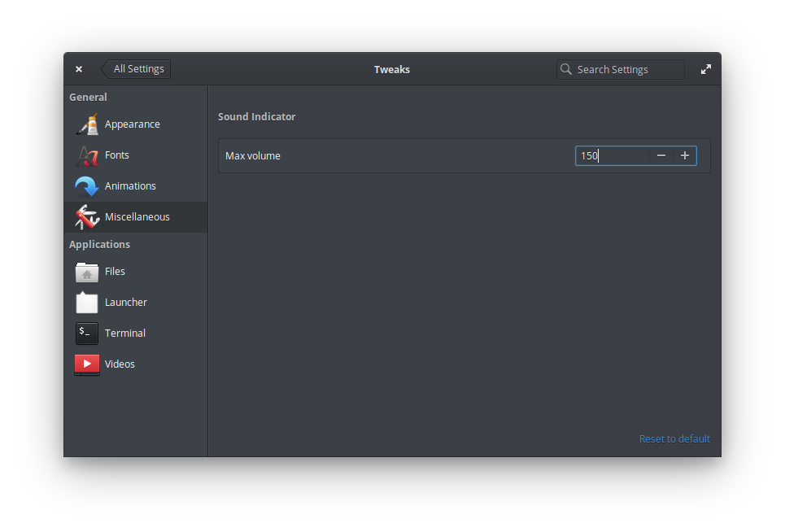Click the Tweaks title in the header bar
The height and width of the screenshot is (532, 785).
click(392, 70)
